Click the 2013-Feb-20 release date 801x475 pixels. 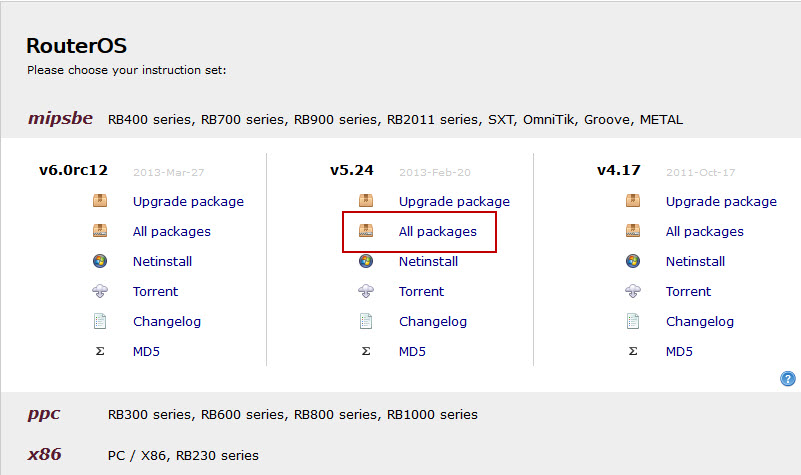[435, 173]
